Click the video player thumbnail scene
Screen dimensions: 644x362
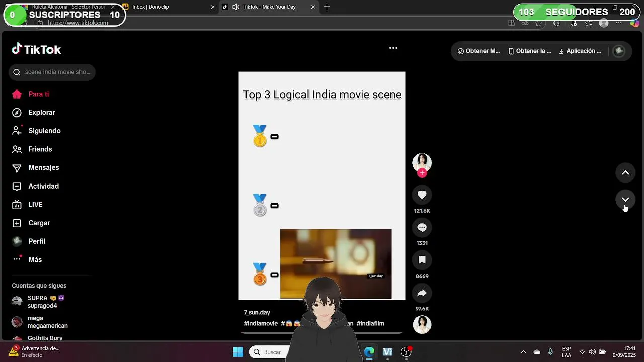point(336,263)
